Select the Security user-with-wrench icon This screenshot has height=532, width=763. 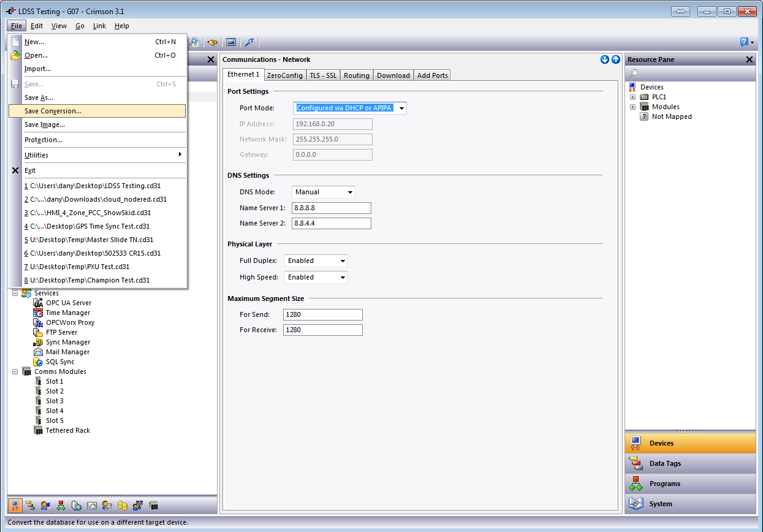click(107, 506)
